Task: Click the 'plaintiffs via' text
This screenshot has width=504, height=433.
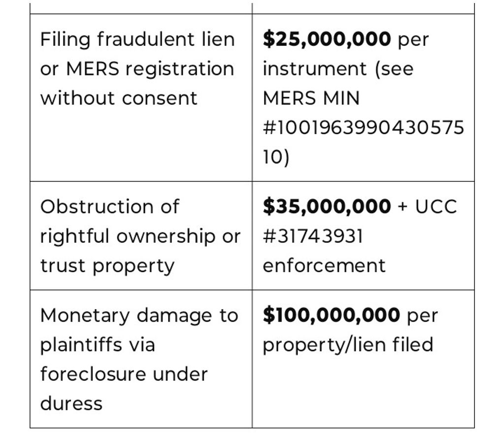Action: pyautogui.click(x=98, y=345)
